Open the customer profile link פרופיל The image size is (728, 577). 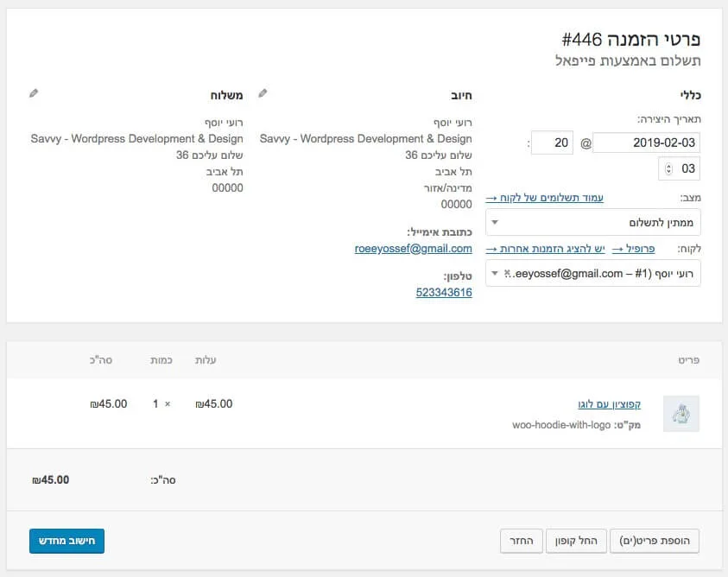tap(634, 249)
